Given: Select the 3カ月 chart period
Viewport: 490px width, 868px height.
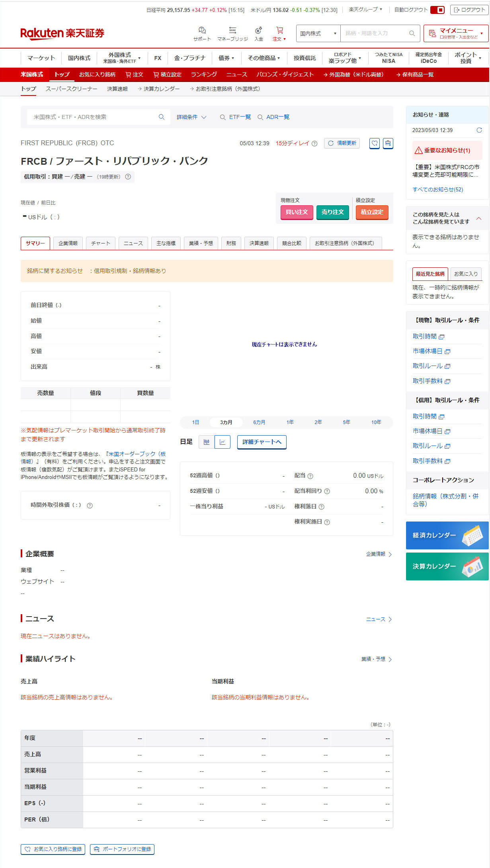Looking at the screenshot, I should click(x=226, y=422).
